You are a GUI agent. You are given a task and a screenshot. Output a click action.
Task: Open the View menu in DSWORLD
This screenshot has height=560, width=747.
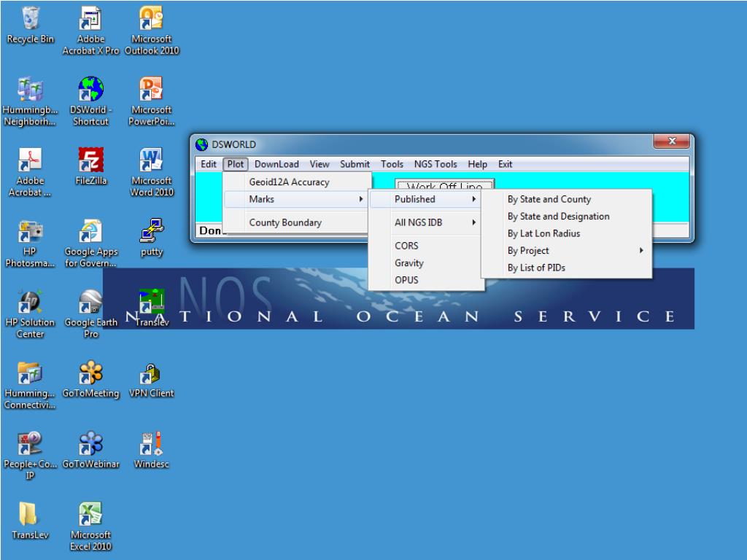tap(320, 164)
